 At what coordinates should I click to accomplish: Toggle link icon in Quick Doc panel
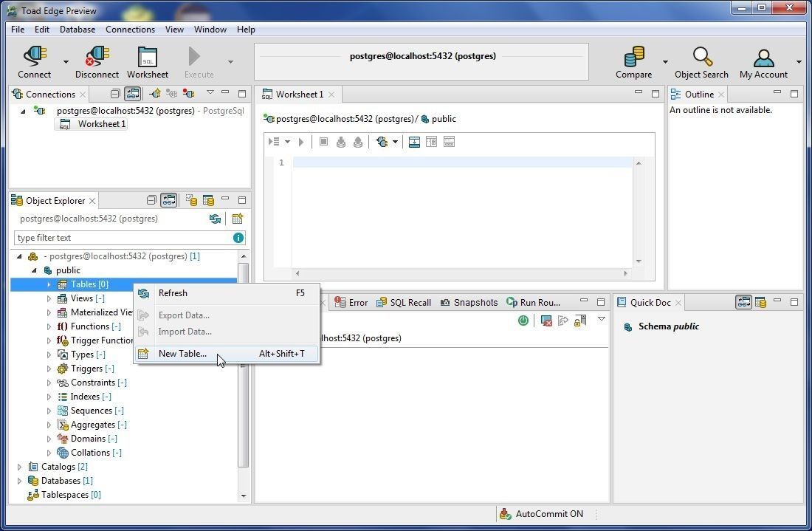pyautogui.click(x=743, y=302)
